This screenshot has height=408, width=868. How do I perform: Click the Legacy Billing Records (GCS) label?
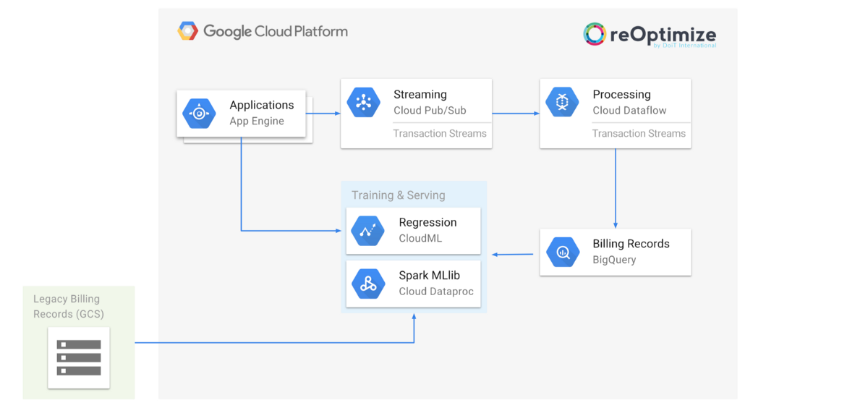(69, 306)
